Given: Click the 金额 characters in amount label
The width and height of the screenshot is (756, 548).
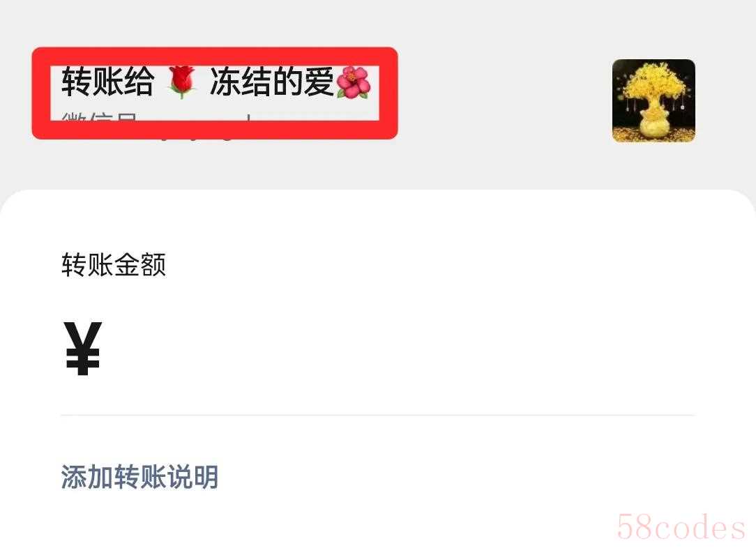Looking at the screenshot, I should click(x=140, y=265).
